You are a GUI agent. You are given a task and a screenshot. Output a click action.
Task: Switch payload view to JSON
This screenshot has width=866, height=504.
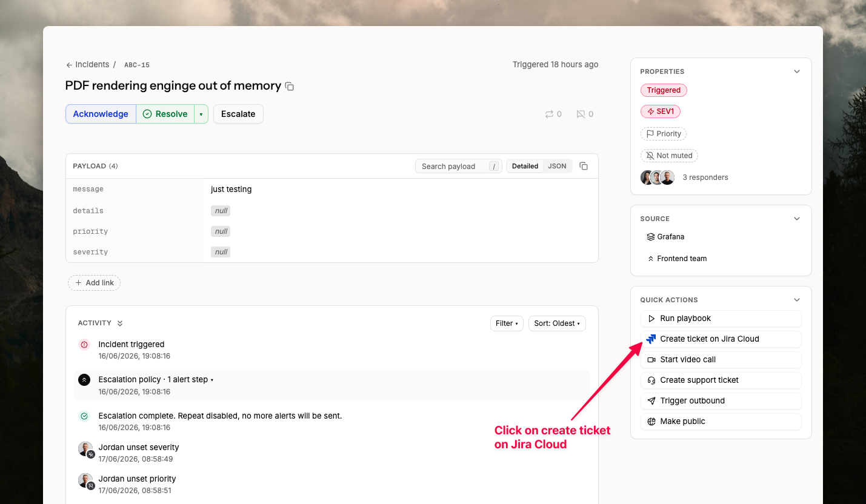point(558,166)
